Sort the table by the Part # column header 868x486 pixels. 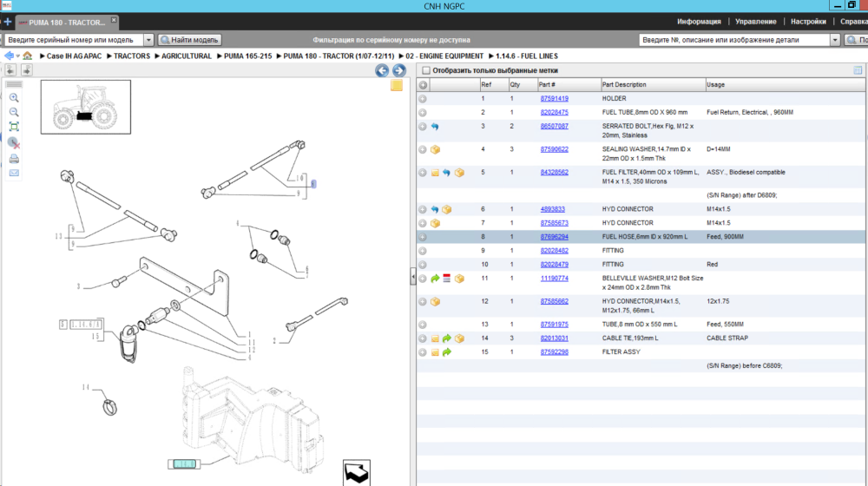coord(569,85)
